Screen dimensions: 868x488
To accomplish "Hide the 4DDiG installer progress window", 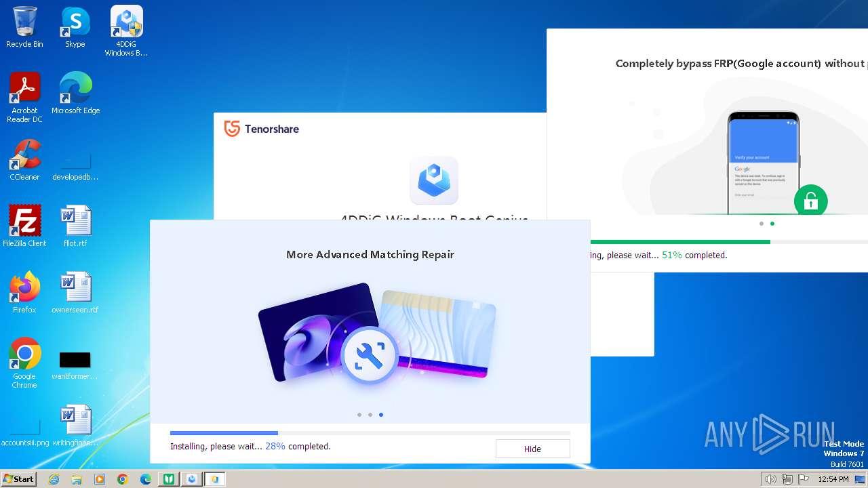I will tap(532, 449).
